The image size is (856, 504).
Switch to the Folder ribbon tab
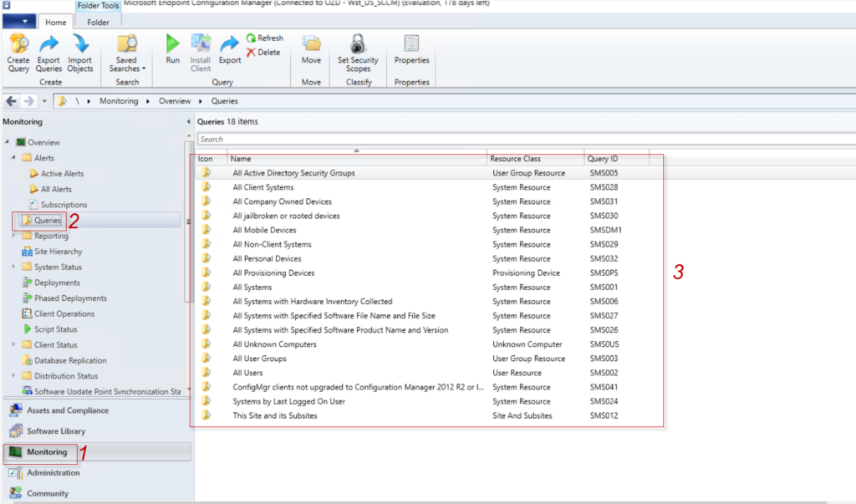[x=99, y=23]
